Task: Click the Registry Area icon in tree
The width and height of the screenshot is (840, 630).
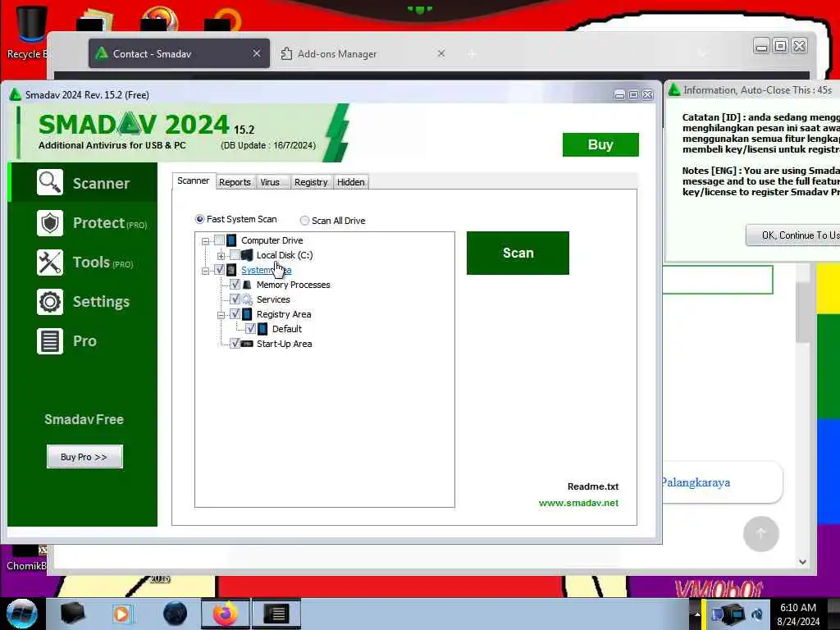Action: pos(247,314)
